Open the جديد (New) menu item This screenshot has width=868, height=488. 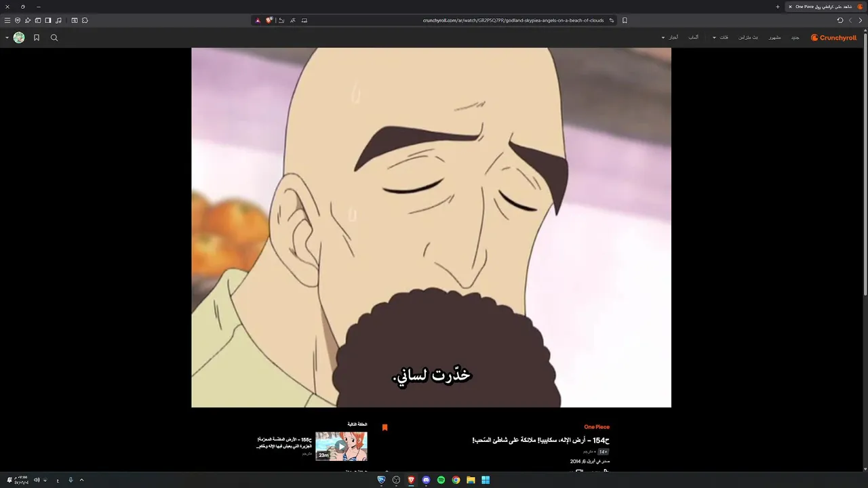click(795, 38)
